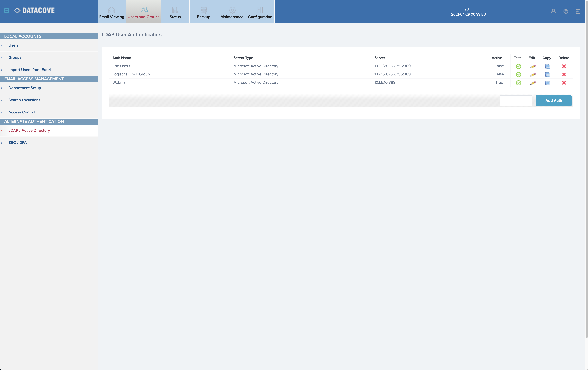Edit the Logistics LDAP Group authenticator
This screenshot has width=588, height=370.
point(533,74)
